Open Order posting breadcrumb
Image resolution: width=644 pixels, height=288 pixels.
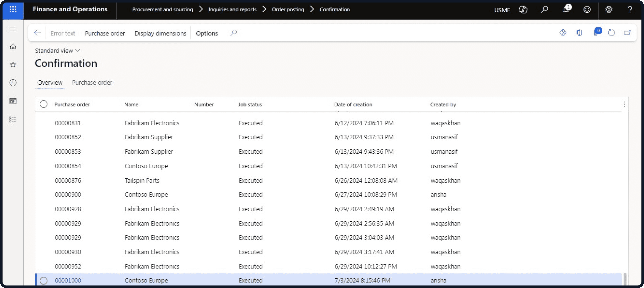pyautogui.click(x=288, y=10)
